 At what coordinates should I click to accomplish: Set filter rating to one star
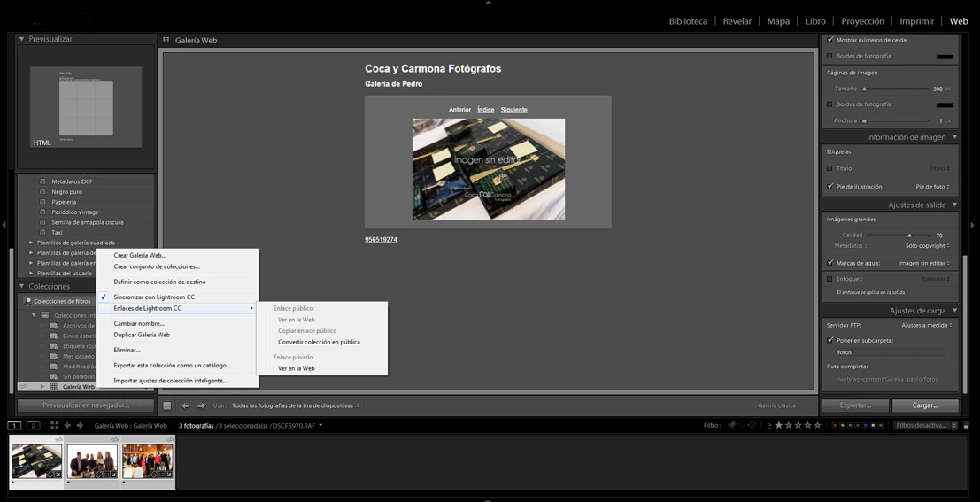tap(779, 425)
